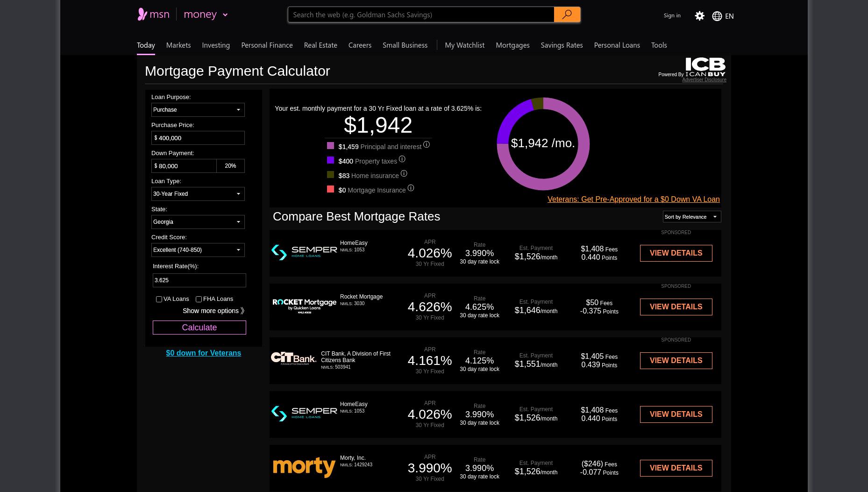This screenshot has width=868, height=492.
Task: Click the EN language label
Action: tap(729, 16)
